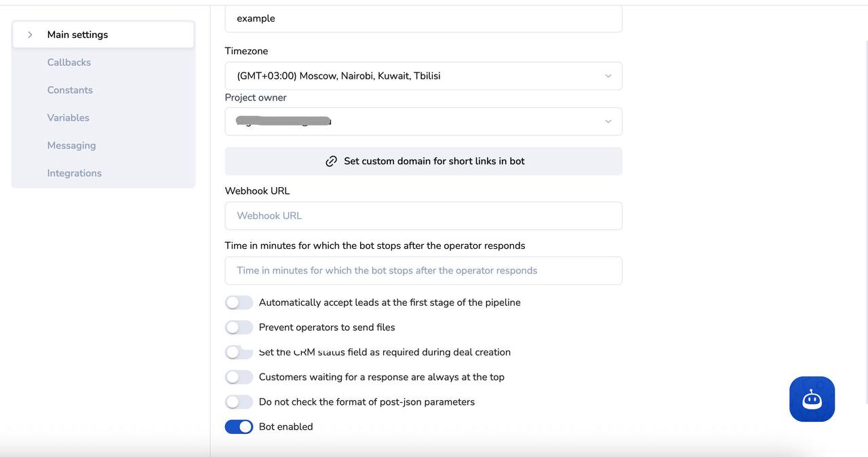
Task: Expand the Project owner dropdown
Action: tap(423, 121)
